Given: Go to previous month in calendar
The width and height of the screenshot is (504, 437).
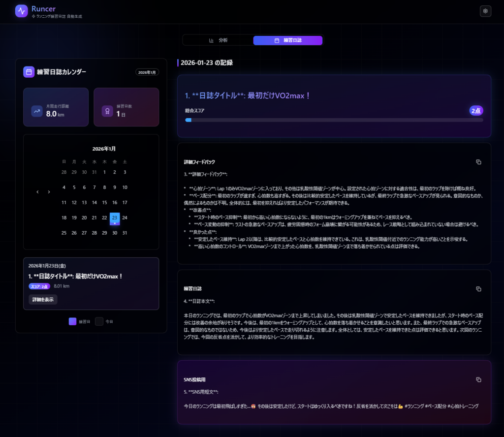Looking at the screenshot, I should coord(37,192).
